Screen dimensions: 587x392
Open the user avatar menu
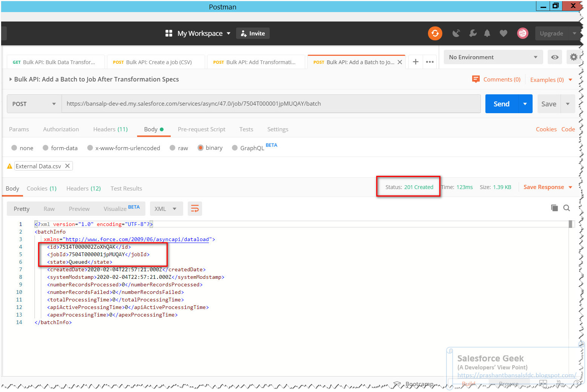pyautogui.click(x=522, y=33)
